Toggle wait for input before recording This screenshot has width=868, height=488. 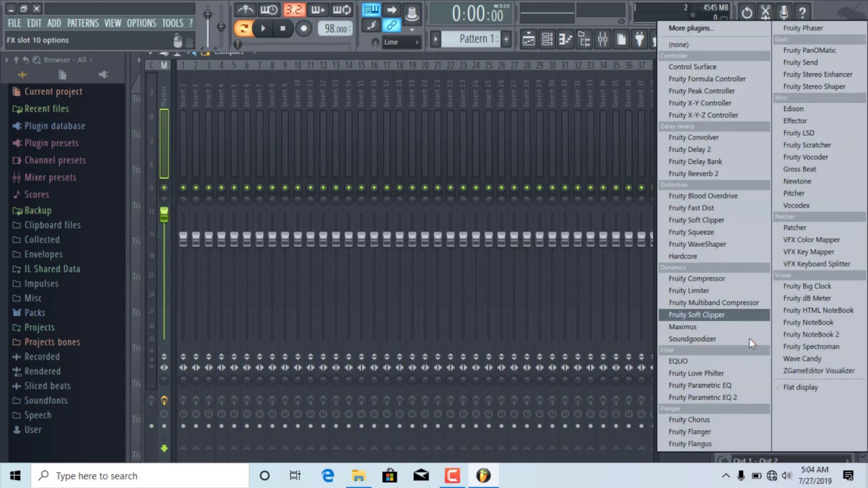coord(269,10)
